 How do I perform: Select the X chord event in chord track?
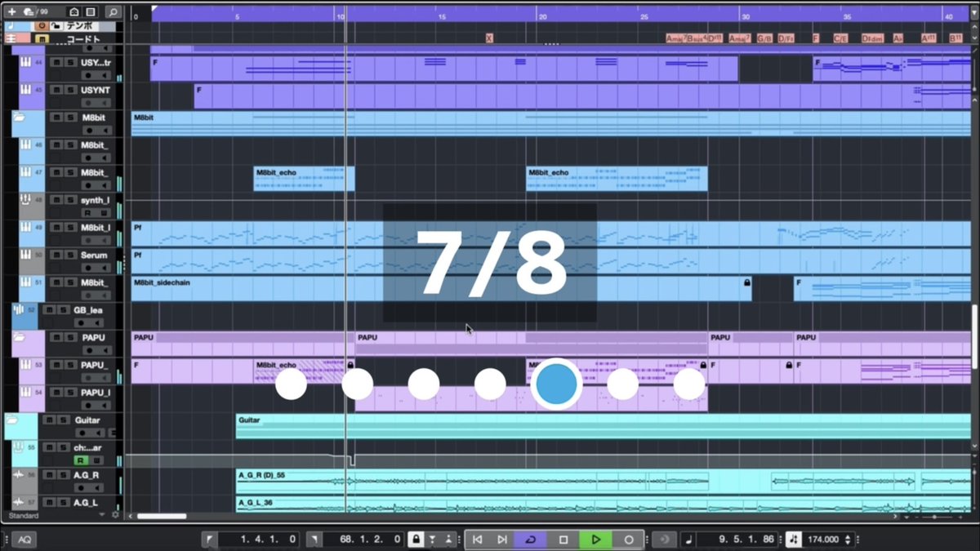(489, 38)
